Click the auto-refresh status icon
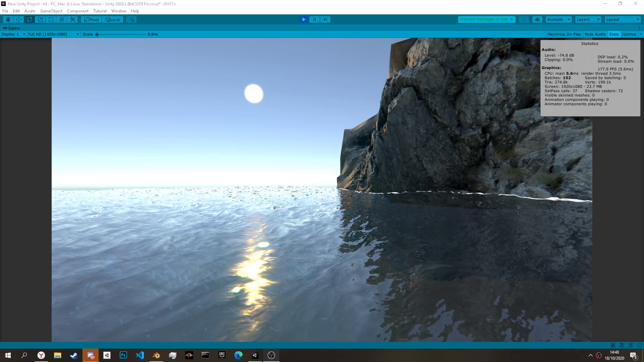 click(x=631, y=345)
